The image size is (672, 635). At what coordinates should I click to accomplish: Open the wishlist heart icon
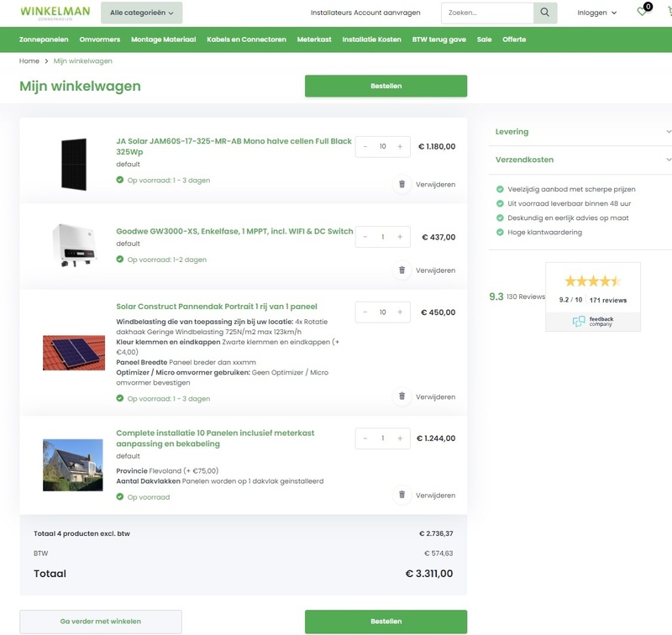point(642,12)
